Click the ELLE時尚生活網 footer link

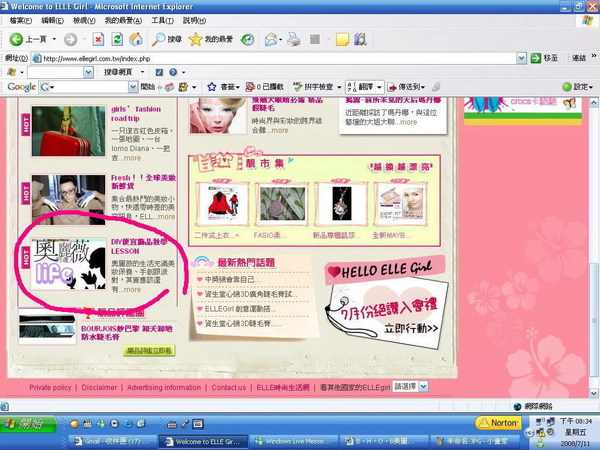click(x=283, y=387)
